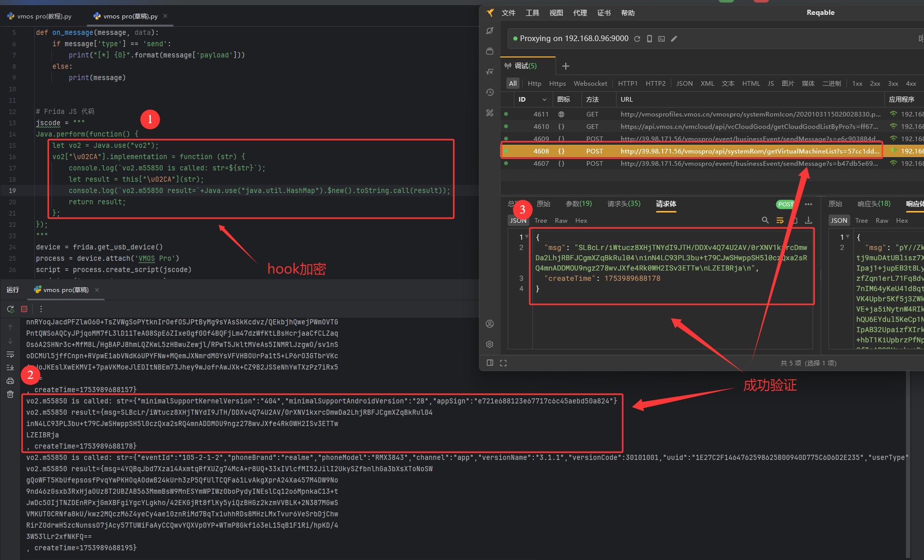Open the 请求体 request body tab
The width and height of the screenshot is (924, 560).
(x=666, y=204)
